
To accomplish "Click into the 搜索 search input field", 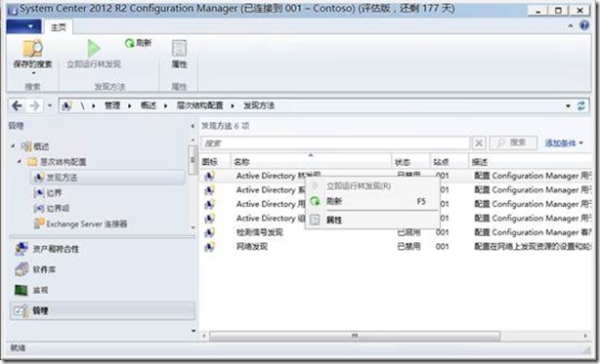I will tap(335, 143).
